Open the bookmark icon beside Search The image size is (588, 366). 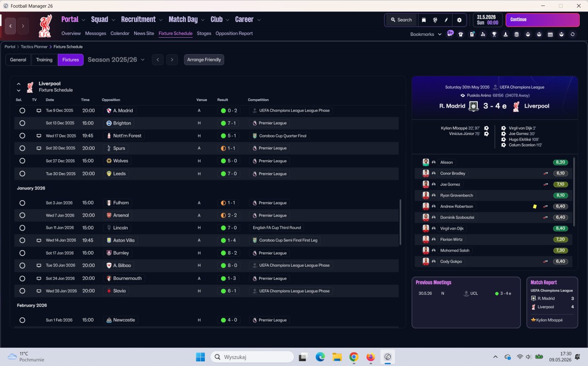(x=424, y=20)
